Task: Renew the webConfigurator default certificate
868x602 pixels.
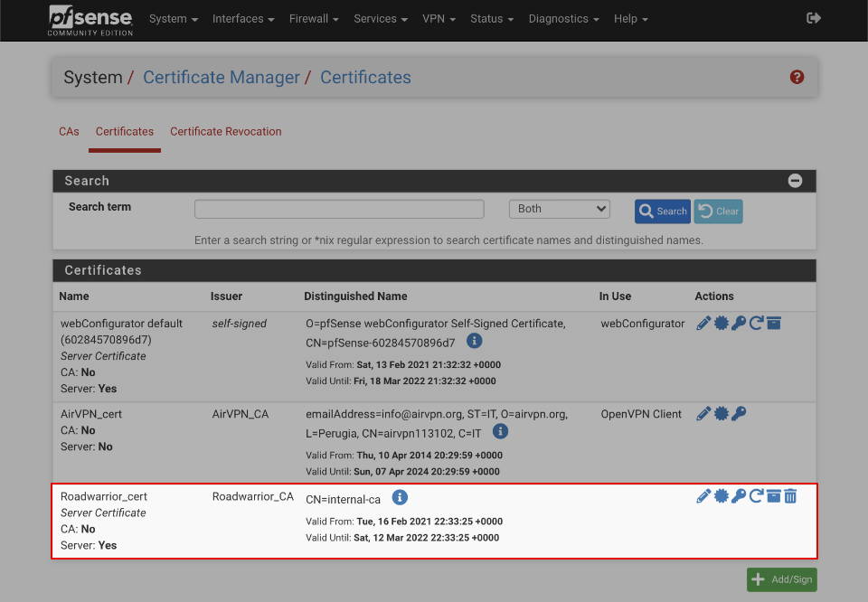Action: click(756, 323)
